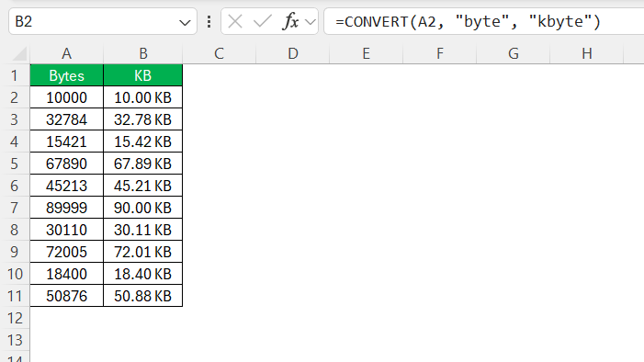The height and width of the screenshot is (362, 644).
Task: Click the green Bytes header cell
Action: (66, 75)
